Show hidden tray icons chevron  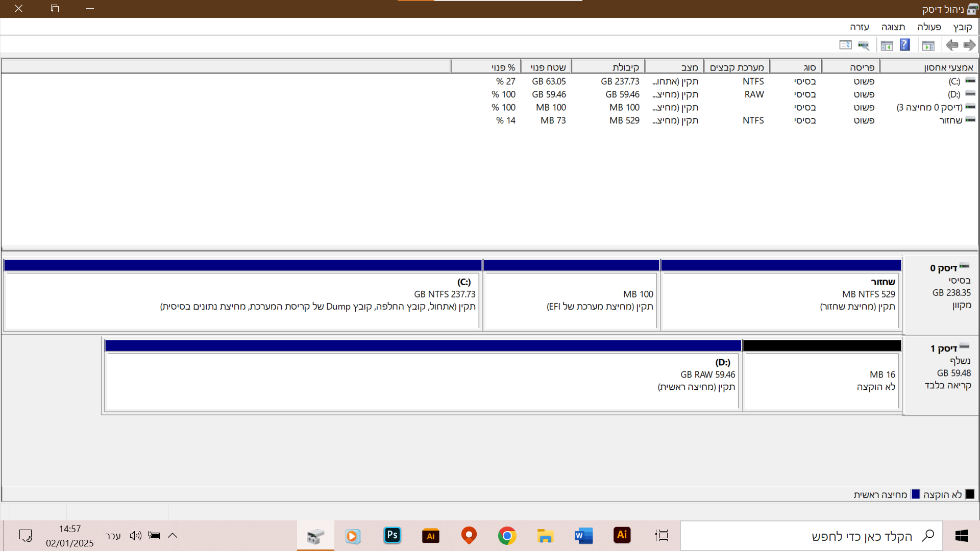point(173,536)
